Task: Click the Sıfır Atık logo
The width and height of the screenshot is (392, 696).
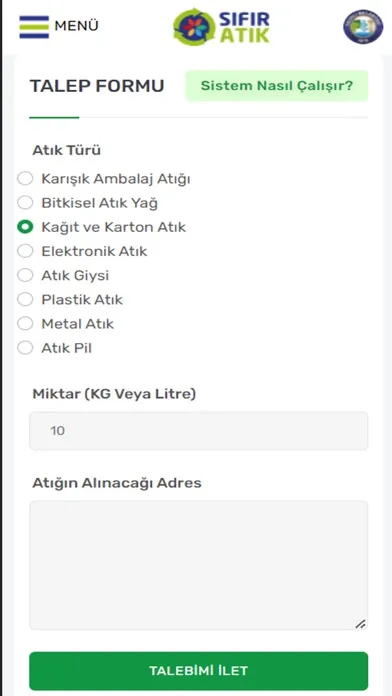Action: [222, 27]
